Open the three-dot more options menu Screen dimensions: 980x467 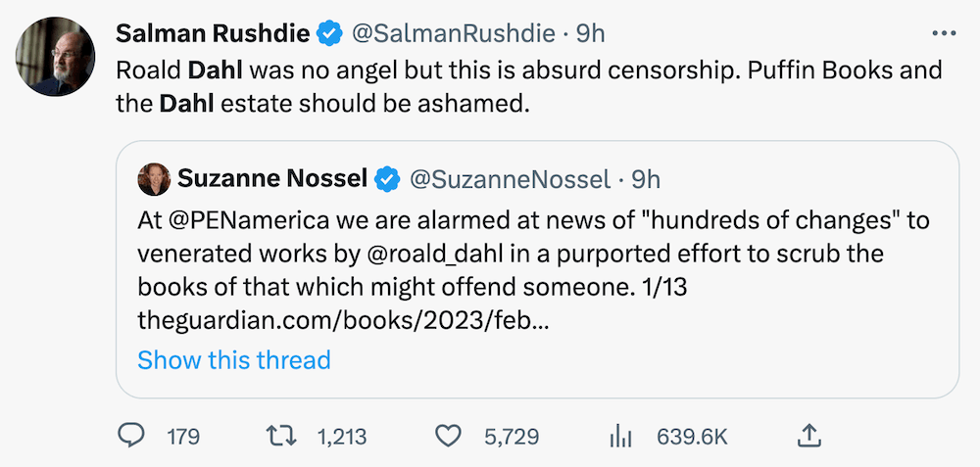pyautogui.click(x=943, y=33)
